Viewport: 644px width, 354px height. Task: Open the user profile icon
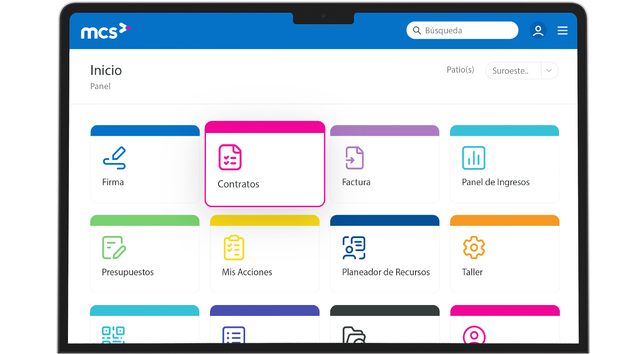click(x=538, y=31)
